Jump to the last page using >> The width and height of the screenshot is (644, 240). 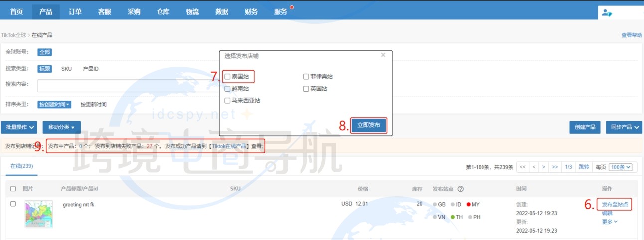click(555, 167)
